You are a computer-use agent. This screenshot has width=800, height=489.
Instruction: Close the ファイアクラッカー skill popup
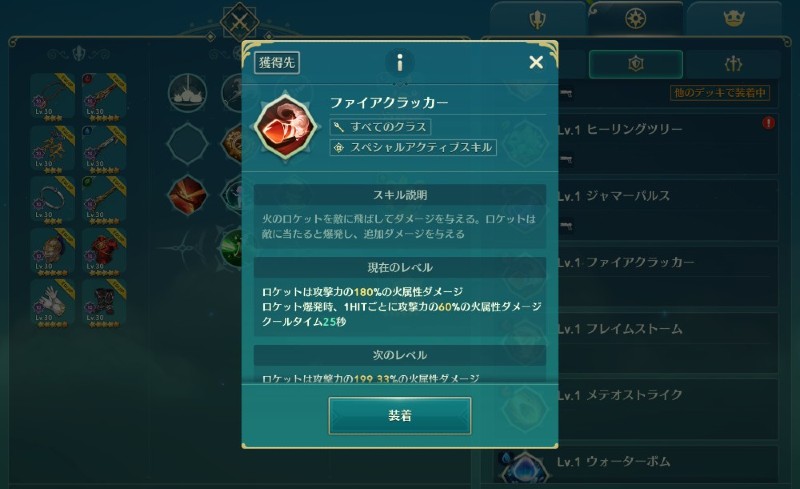[x=536, y=62]
